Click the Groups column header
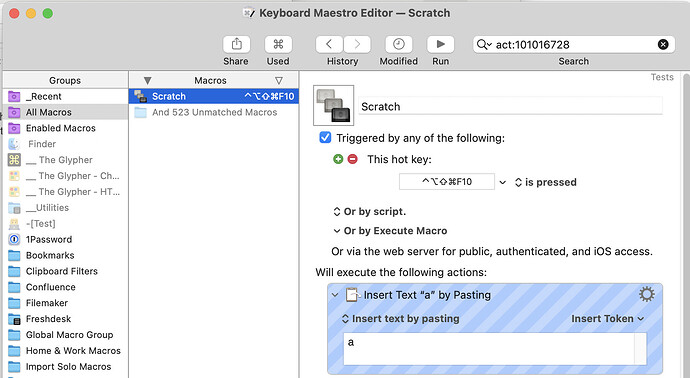 (x=65, y=80)
